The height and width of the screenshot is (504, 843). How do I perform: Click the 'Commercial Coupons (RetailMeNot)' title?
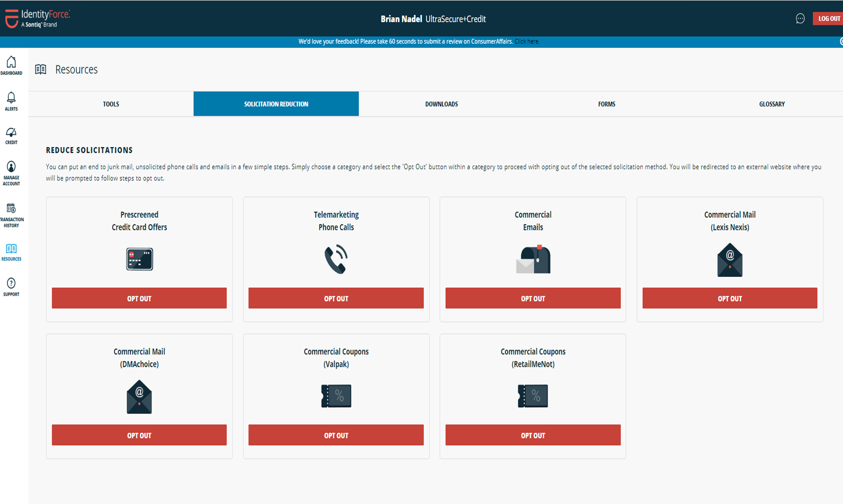533,358
